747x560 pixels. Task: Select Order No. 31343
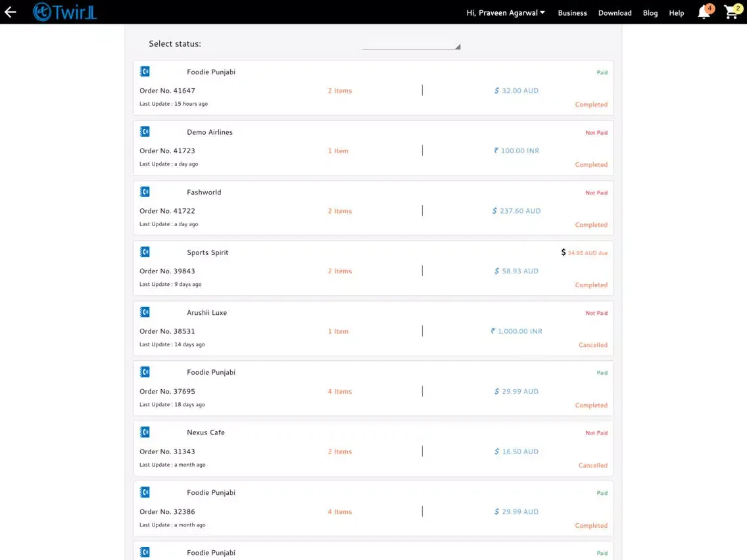pos(167,452)
